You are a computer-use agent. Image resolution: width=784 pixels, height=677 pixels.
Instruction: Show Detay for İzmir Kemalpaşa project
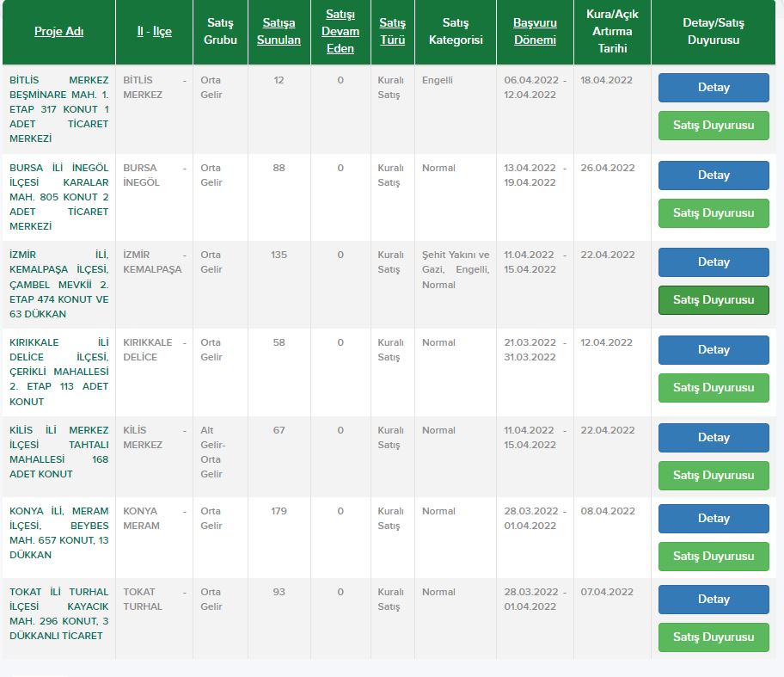point(714,262)
